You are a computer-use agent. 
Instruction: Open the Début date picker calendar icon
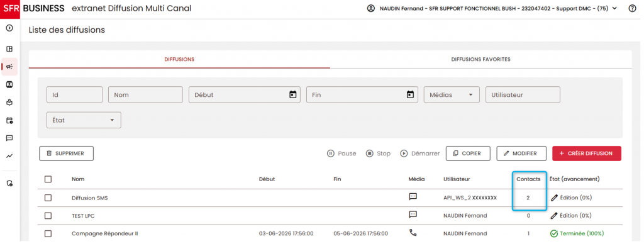[x=293, y=94]
